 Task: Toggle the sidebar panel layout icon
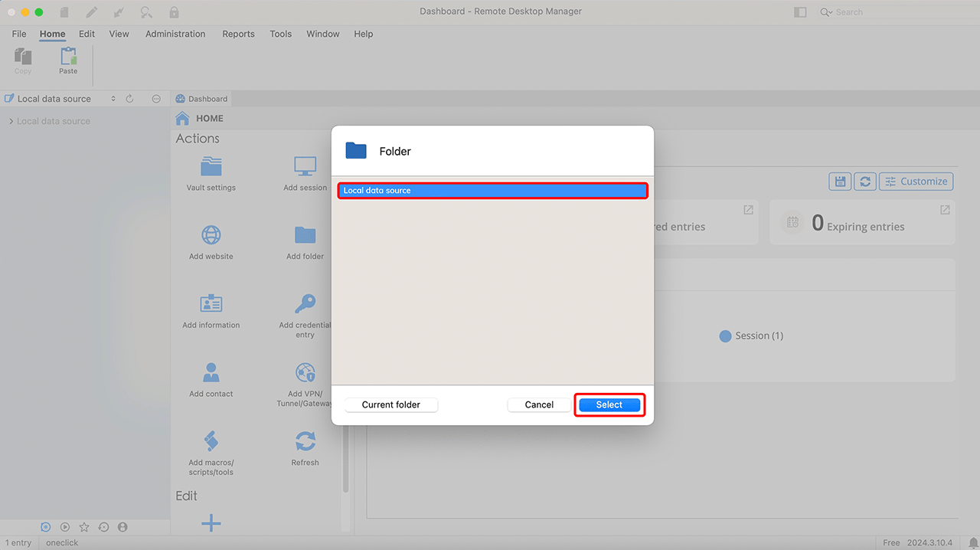(800, 12)
